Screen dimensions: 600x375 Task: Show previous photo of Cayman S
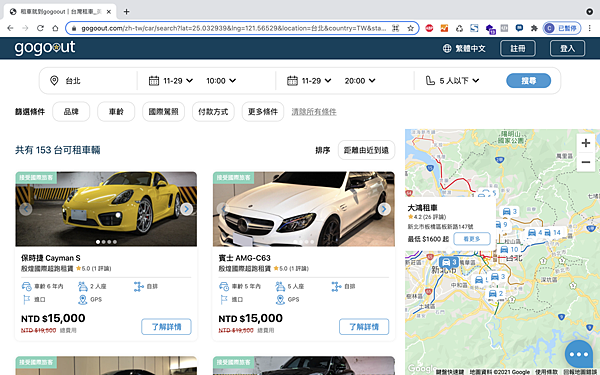point(26,209)
